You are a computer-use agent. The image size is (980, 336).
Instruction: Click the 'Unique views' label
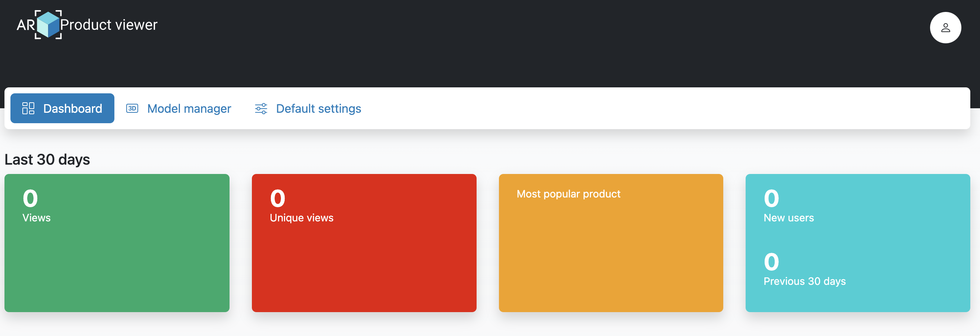[301, 218]
